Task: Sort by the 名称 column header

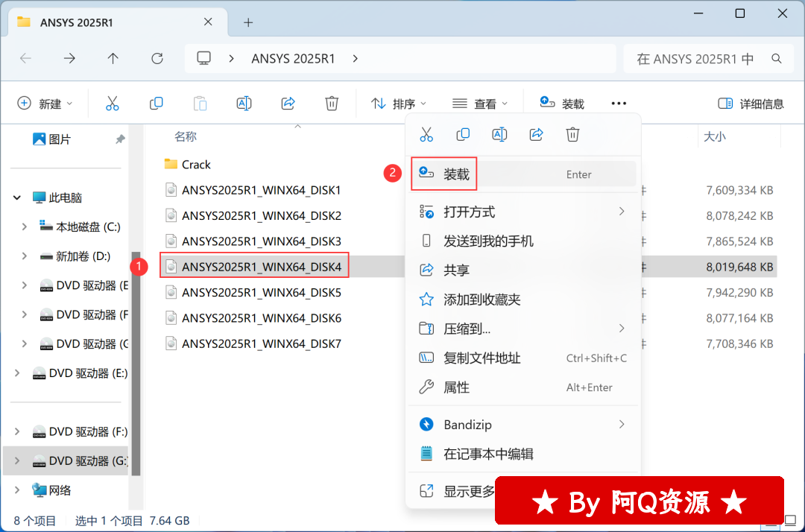Action: (186, 136)
